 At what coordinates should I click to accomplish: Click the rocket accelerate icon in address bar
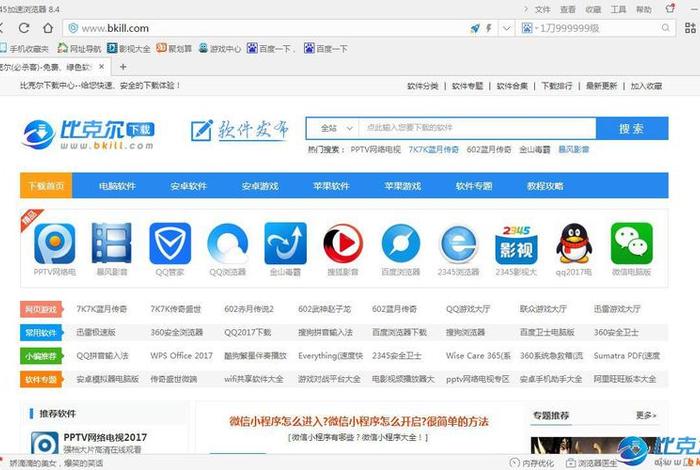(475, 28)
